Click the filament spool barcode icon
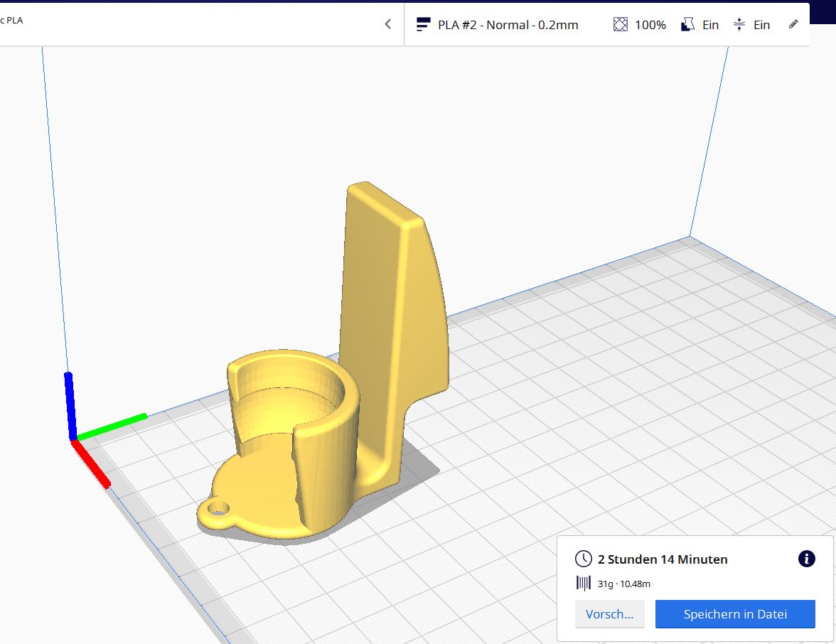Screen dimensions: 836x644 (583, 583)
